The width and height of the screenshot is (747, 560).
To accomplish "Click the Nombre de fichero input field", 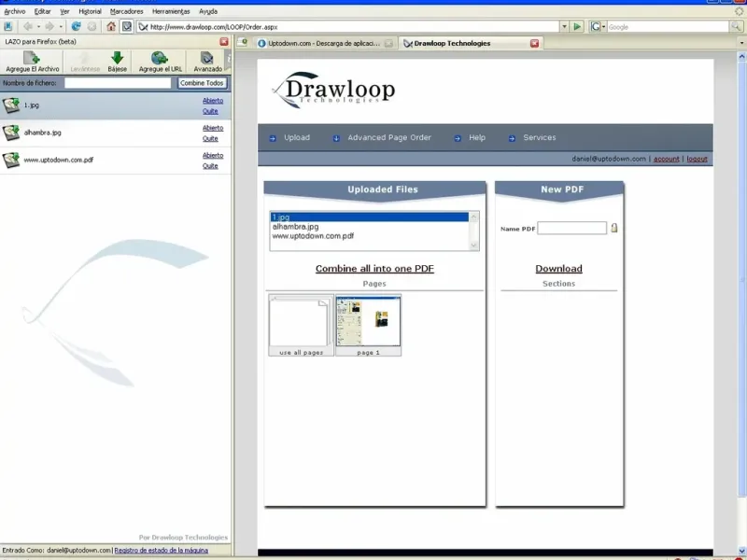I will (118, 83).
